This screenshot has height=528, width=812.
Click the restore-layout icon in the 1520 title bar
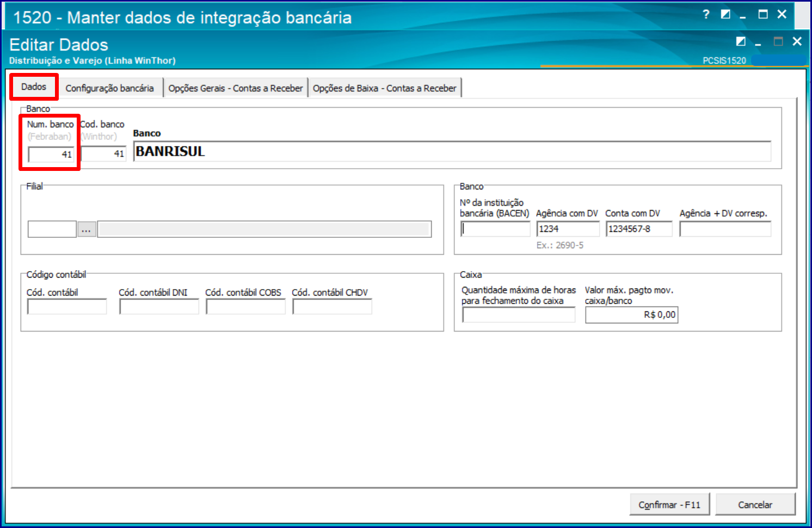coord(725,14)
